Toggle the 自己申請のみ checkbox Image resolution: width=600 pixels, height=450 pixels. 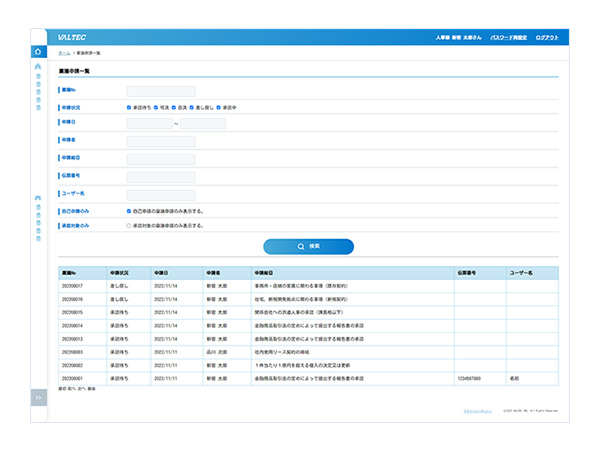pyautogui.click(x=129, y=211)
